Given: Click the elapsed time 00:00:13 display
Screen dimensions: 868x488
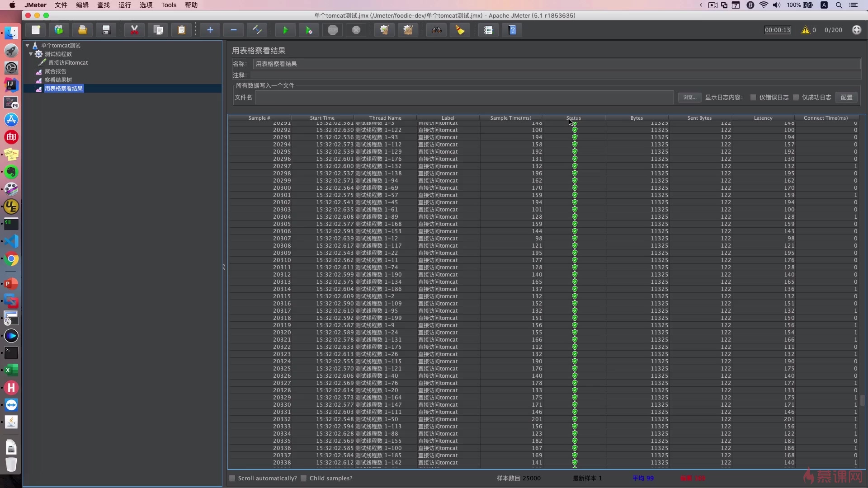Looking at the screenshot, I should [x=778, y=30].
